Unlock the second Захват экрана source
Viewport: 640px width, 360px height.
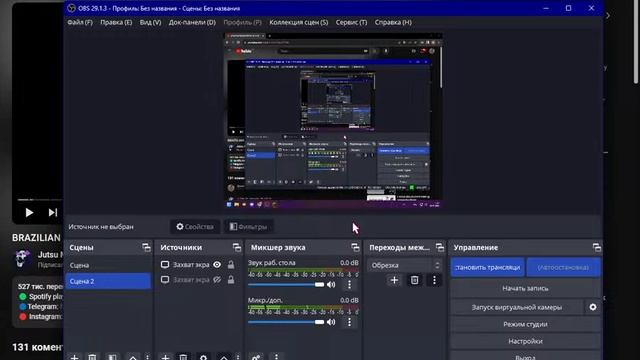click(231, 280)
